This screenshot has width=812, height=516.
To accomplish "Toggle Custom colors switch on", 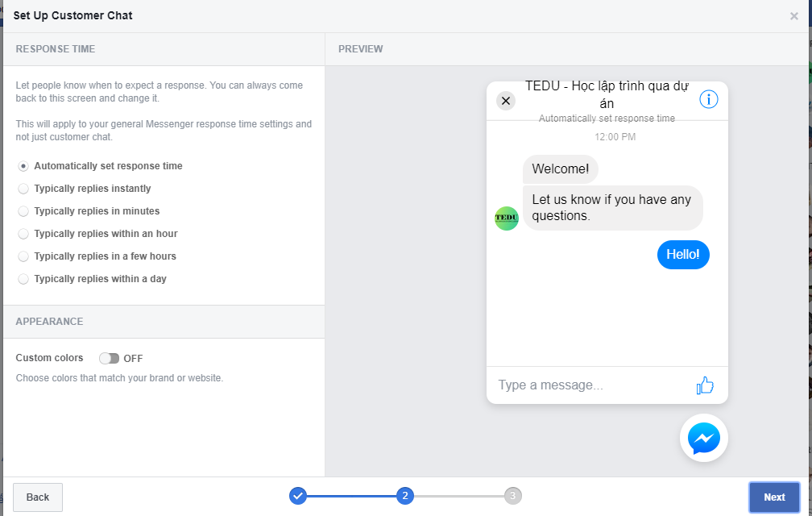I will pyautogui.click(x=109, y=359).
